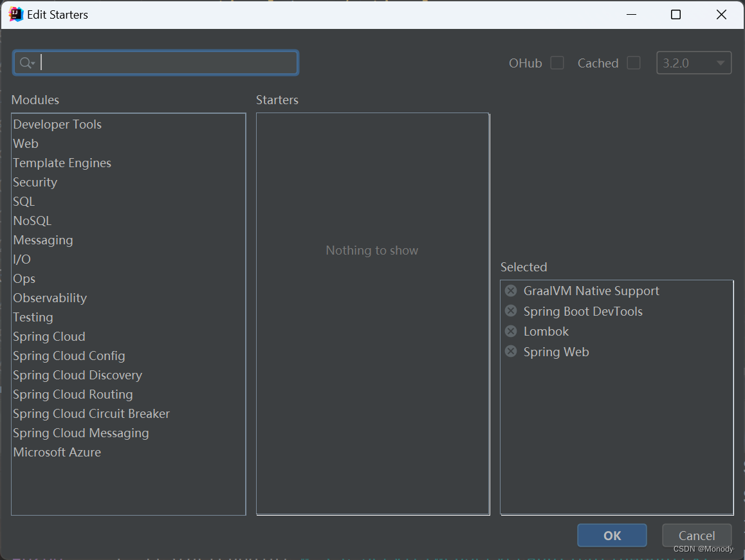The image size is (745, 560).
Task: Select Spring Cloud Config module
Action: click(x=128, y=356)
